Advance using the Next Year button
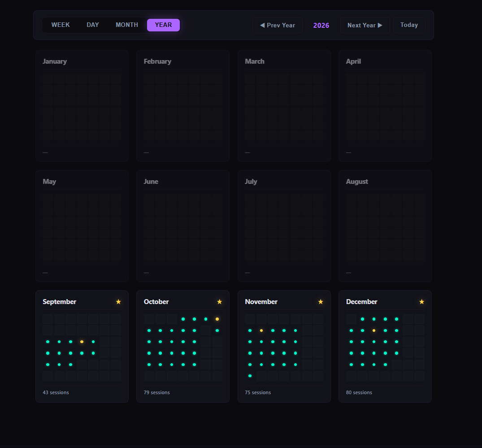The height and width of the screenshot is (448, 482). point(365,25)
